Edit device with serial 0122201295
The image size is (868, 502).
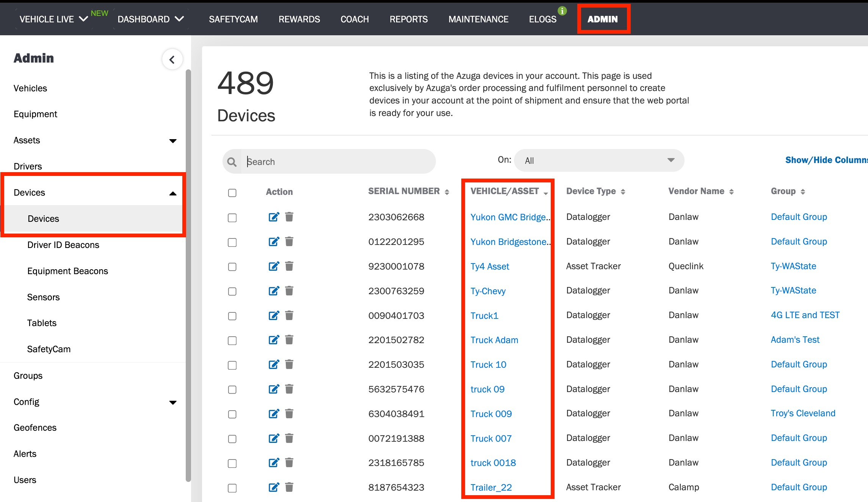click(274, 242)
